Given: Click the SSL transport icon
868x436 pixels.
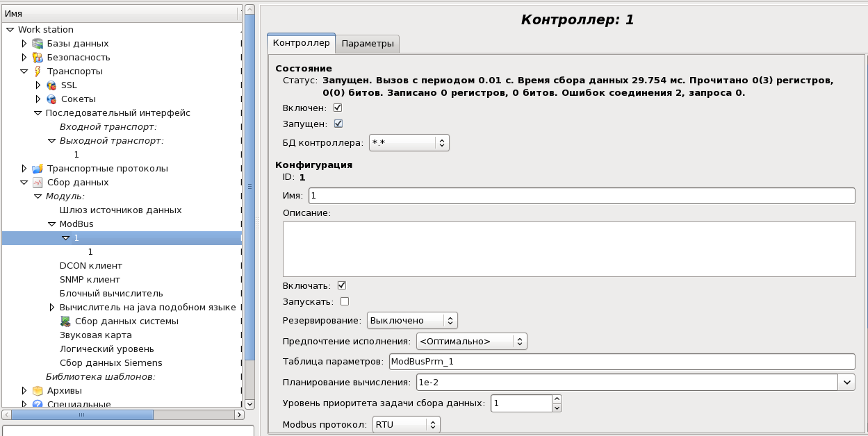Looking at the screenshot, I should (51, 85).
